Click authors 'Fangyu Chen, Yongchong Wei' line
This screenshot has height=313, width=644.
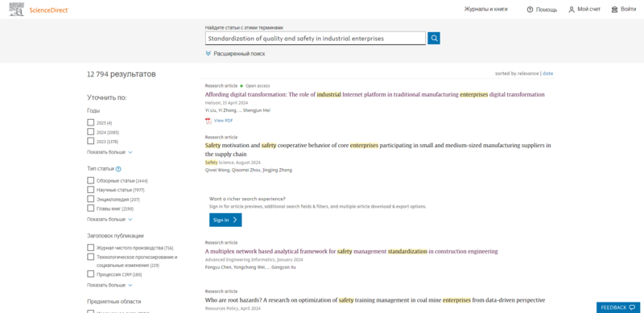click(250, 267)
